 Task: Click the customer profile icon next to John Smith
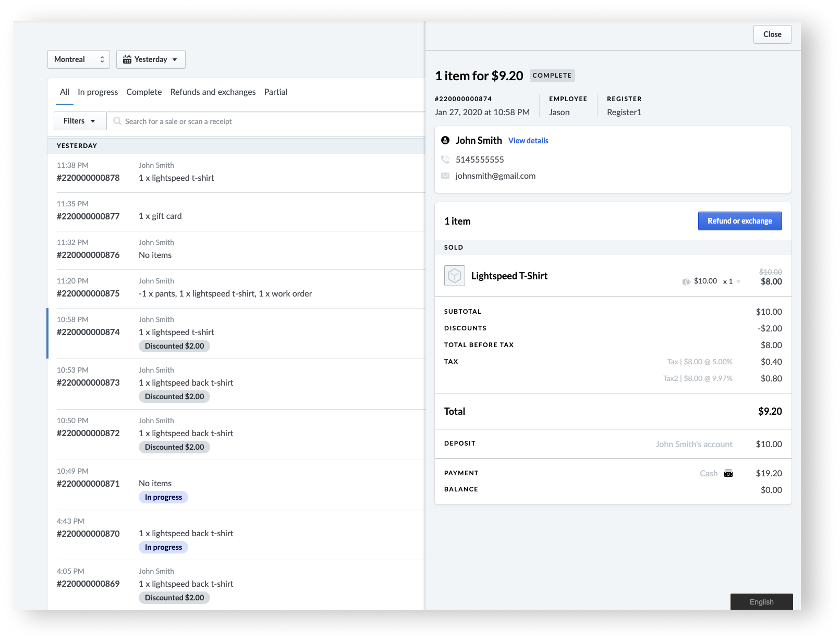click(445, 140)
